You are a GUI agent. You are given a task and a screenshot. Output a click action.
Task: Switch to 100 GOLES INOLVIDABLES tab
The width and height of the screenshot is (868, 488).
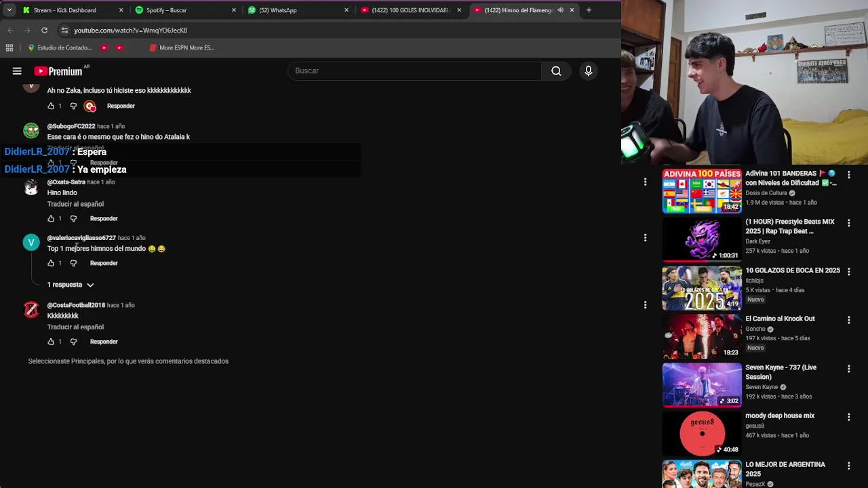pos(411,10)
